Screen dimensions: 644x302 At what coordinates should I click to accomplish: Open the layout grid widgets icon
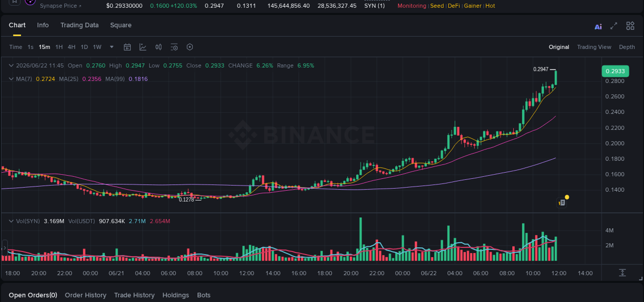point(630,26)
